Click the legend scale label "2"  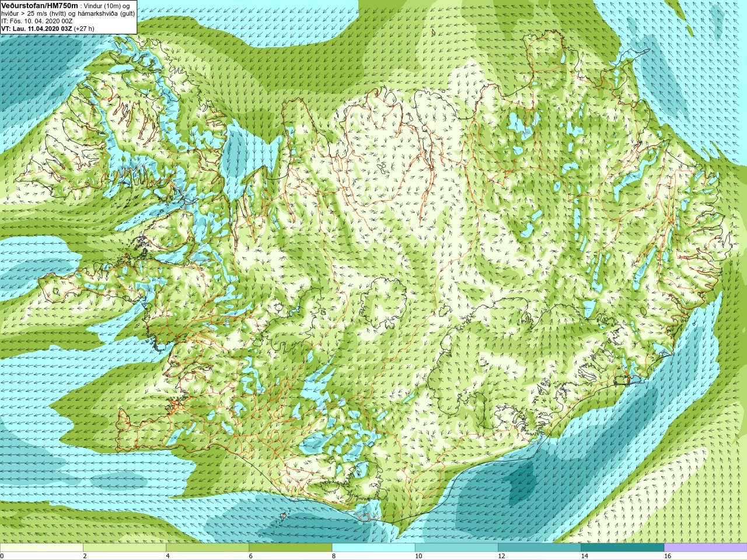point(85,556)
